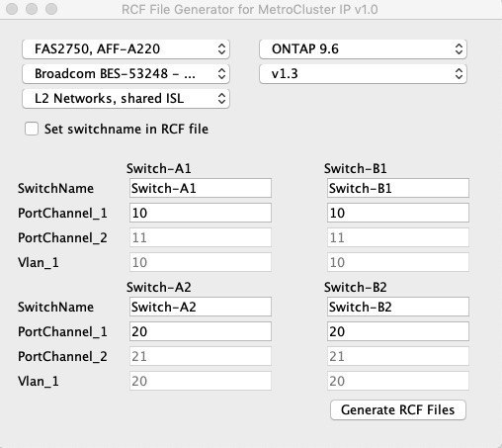
Task: Click Switch-A2 PortChannel_2 field showing 21
Action: coord(201,356)
